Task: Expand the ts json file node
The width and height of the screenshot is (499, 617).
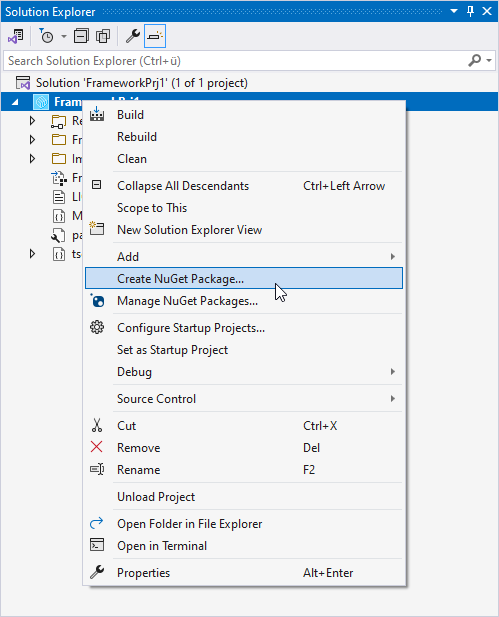Action: [x=32, y=254]
